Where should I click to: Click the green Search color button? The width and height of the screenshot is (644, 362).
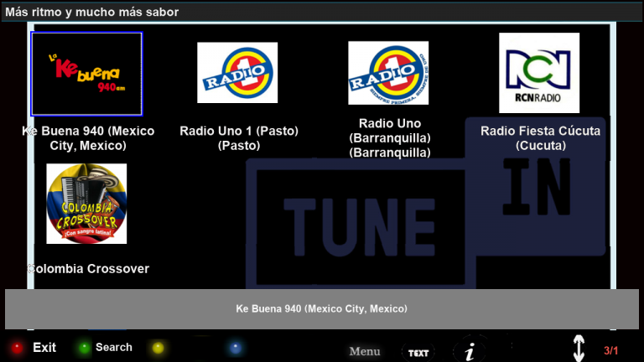click(84, 348)
